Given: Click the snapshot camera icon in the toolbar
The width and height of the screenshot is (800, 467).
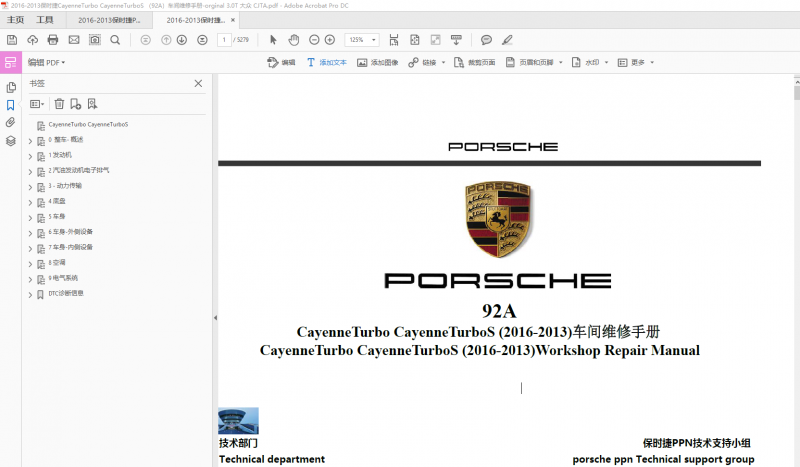Looking at the screenshot, I should tap(95, 40).
